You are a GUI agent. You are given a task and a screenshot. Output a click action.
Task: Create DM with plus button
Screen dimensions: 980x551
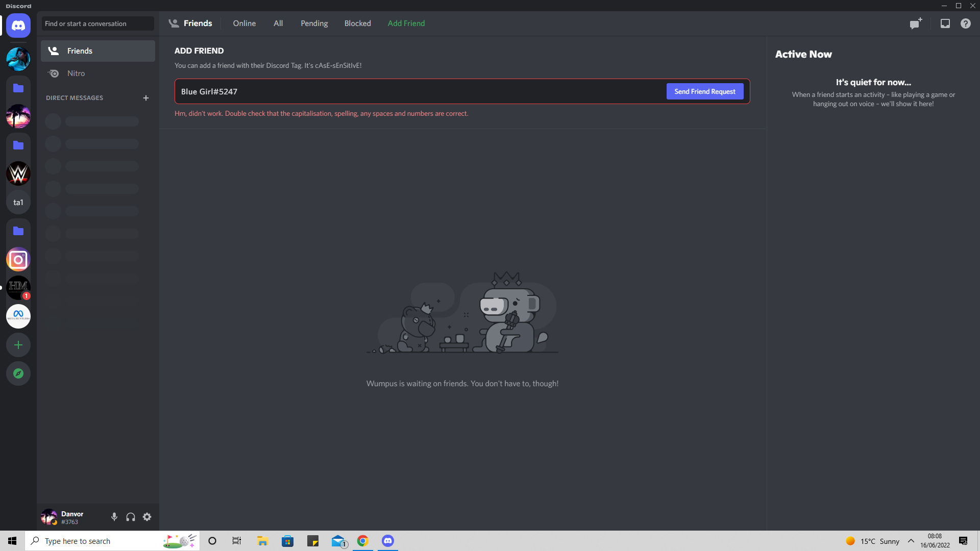[146, 98]
